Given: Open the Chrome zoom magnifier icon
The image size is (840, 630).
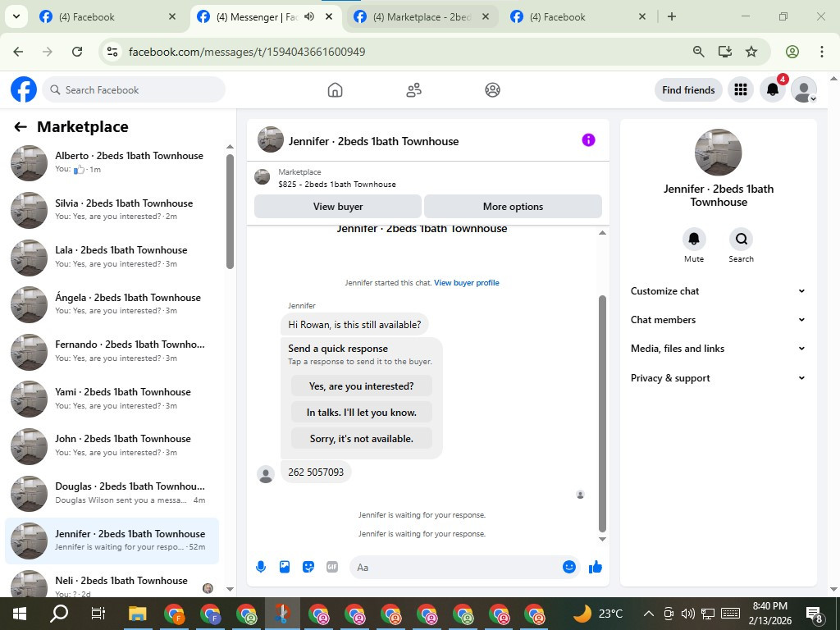Looking at the screenshot, I should [x=698, y=52].
